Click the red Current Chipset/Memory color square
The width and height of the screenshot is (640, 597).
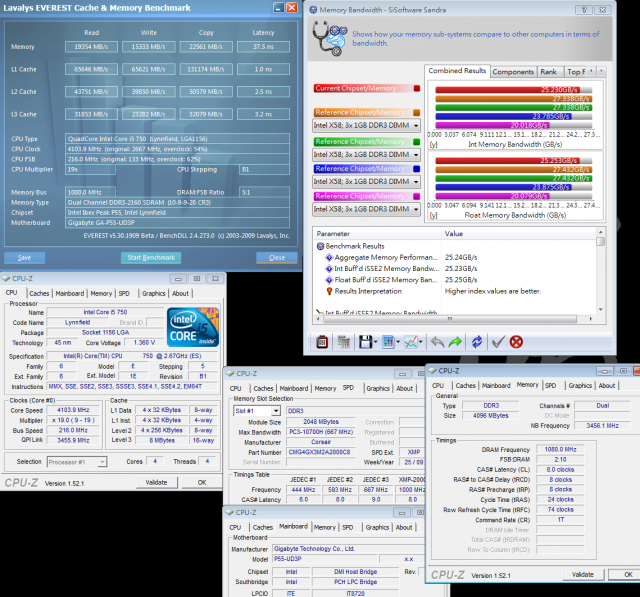point(417,88)
